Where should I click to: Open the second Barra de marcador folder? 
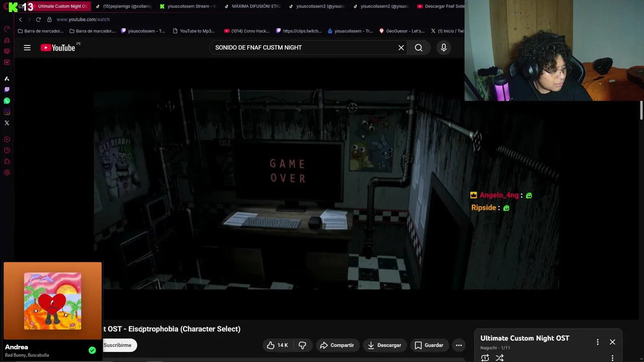[x=92, y=31]
